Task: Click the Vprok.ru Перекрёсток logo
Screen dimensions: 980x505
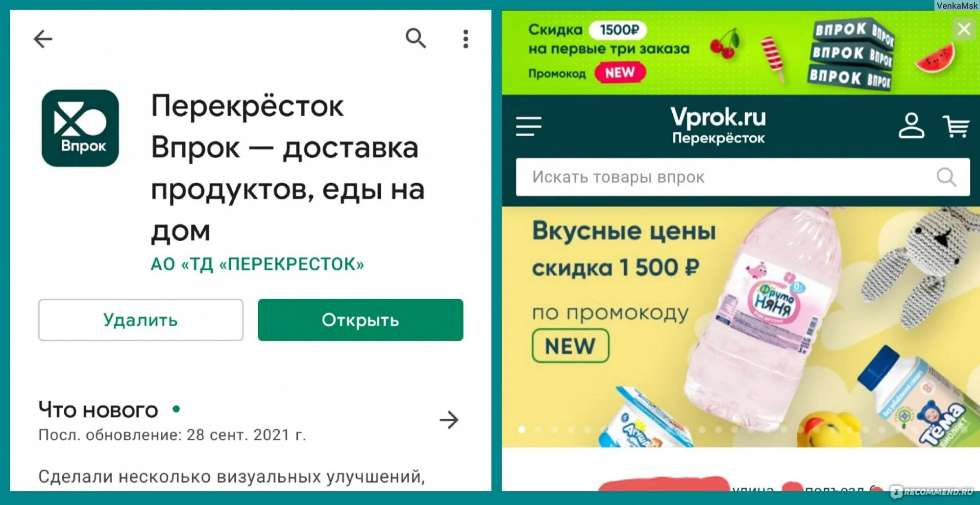Action: click(718, 125)
